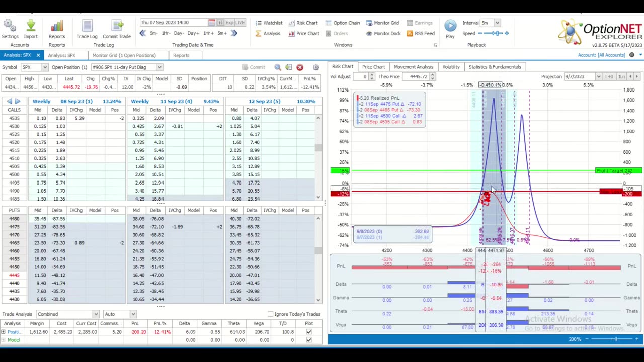Screen dimensions: 644x362
Task: Step forward with double-right arrow icon
Action: tap(234, 33)
